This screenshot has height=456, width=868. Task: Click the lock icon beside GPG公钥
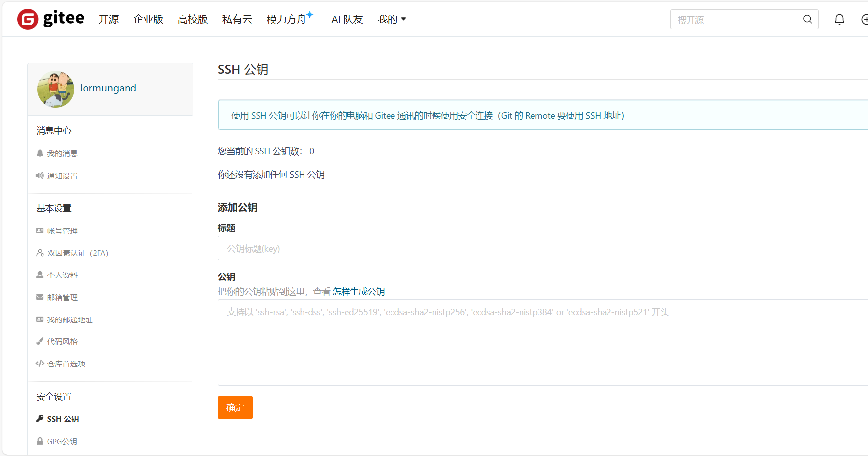[x=40, y=441]
